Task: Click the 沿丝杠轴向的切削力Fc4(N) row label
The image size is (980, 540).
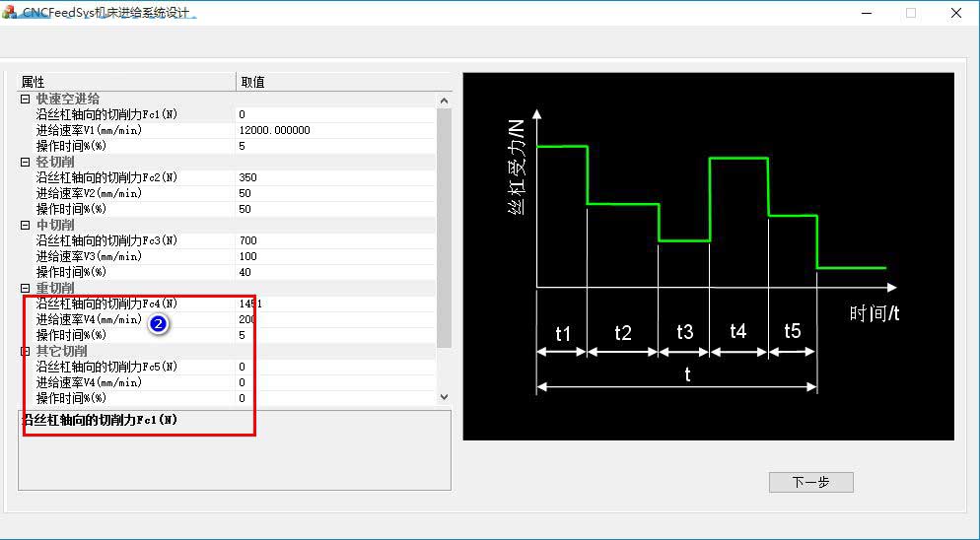Action: click(x=106, y=304)
